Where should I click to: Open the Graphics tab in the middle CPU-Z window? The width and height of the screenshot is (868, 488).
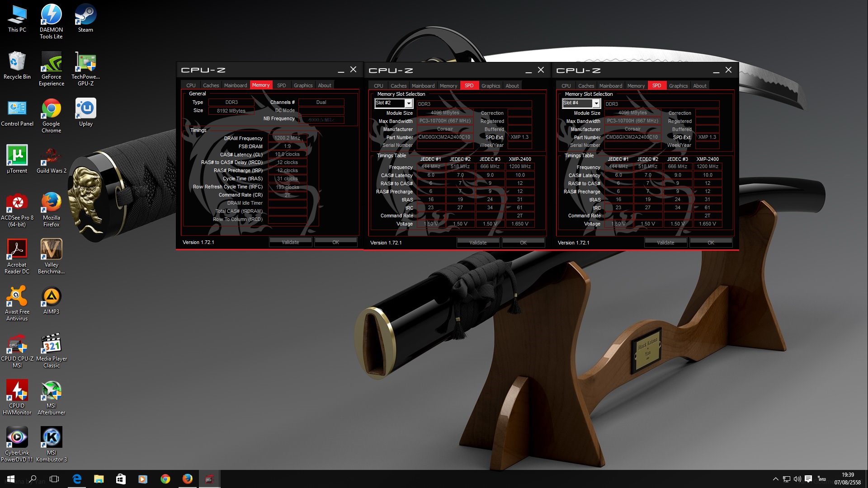click(x=491, y=86)
